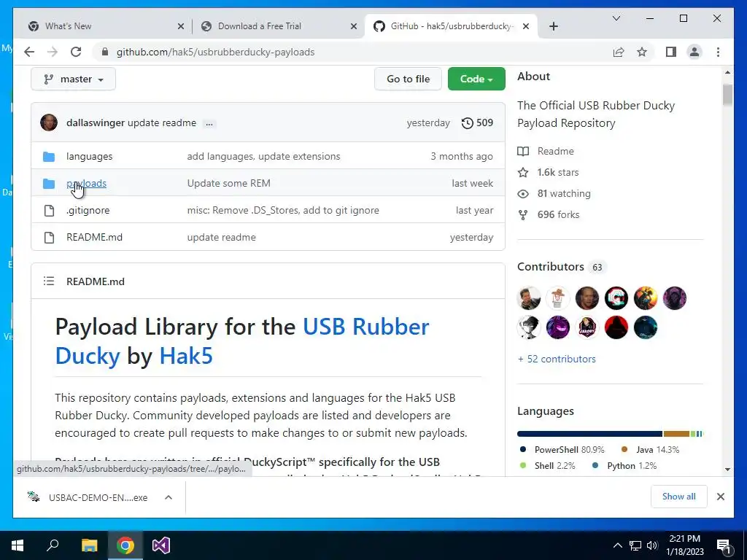
Task: Open the languages folder
Action: click(x=89, y=156)
